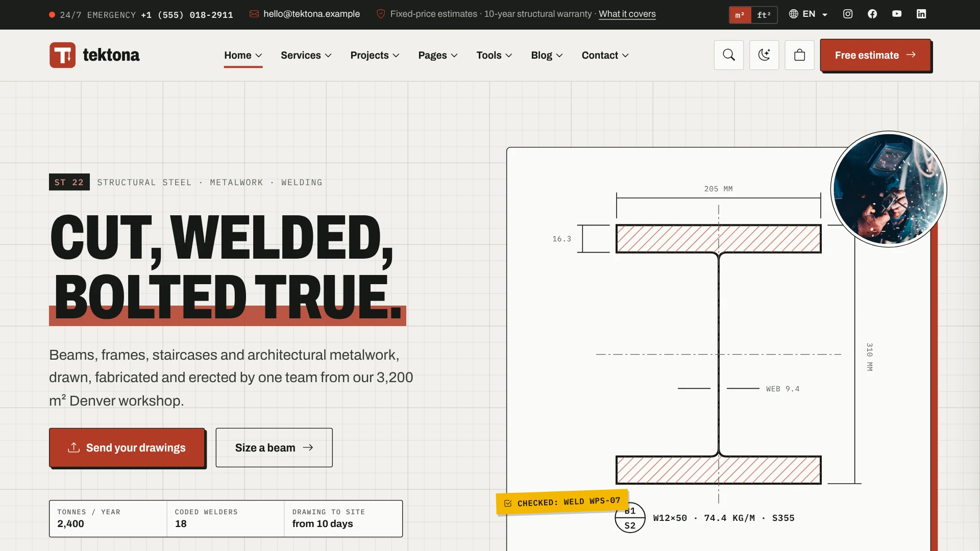This screenshot has height=551, width=980.
Task: Click the tektona logo mark
Action: coord(62,55)
